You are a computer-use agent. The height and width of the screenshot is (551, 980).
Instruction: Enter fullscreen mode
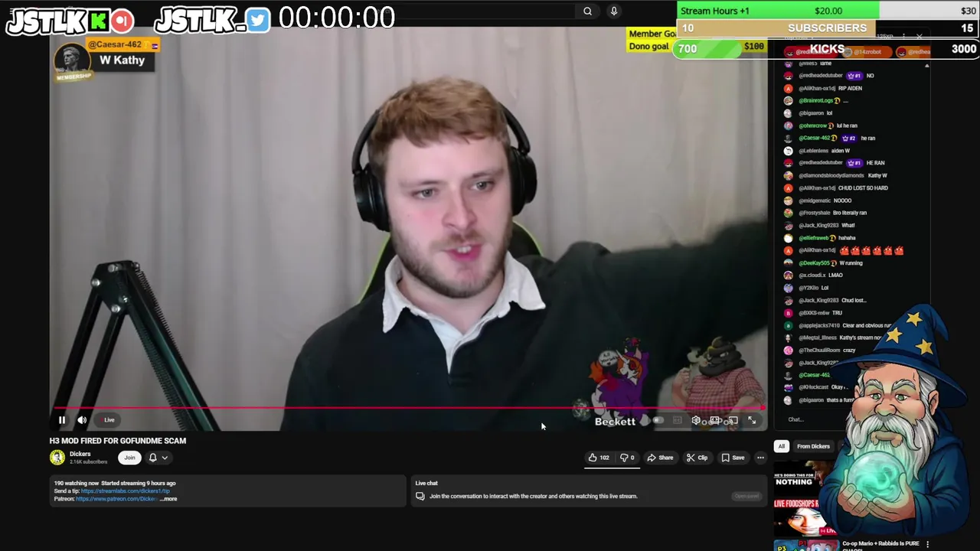coord(752,420)
